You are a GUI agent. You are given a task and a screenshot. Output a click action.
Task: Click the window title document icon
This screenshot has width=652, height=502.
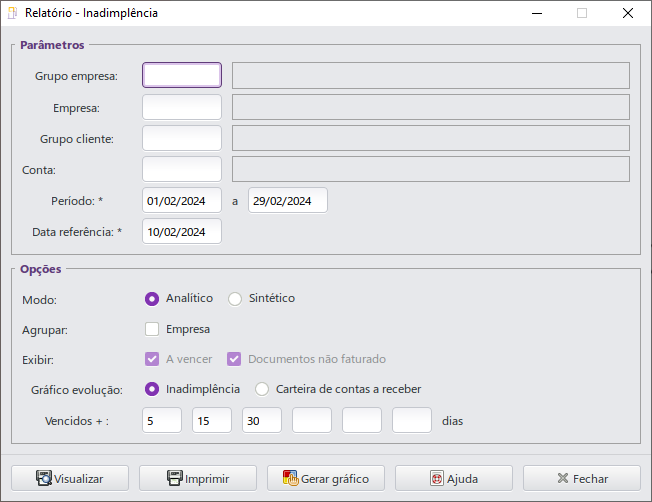tap(12, 13)
